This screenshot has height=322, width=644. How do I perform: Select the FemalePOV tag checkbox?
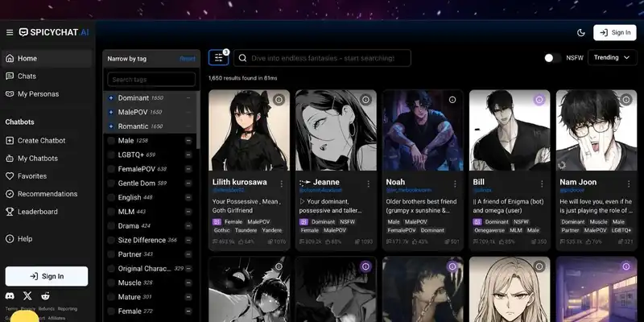click(x=111, y=169)
